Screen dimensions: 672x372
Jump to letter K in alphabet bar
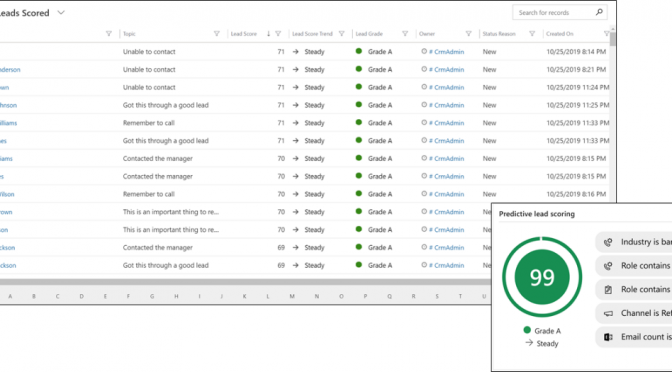click(245, 296)
